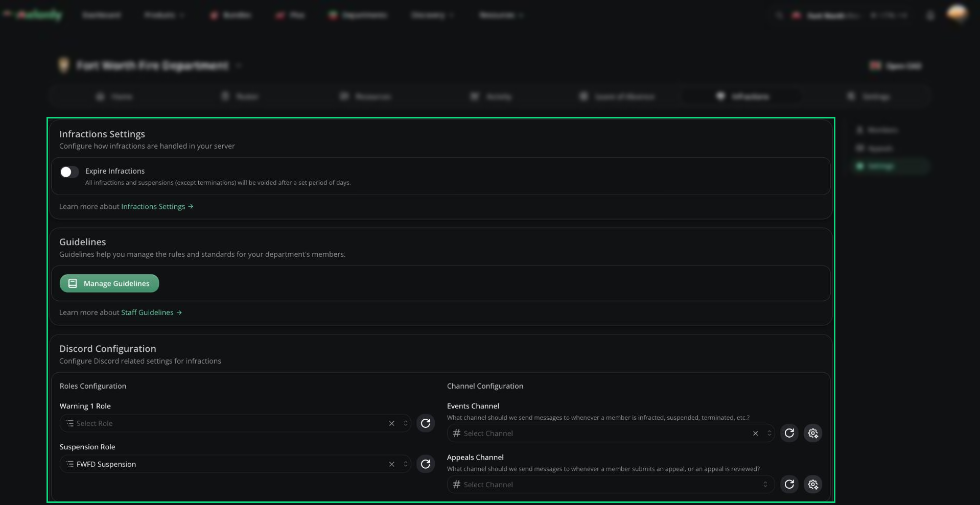Image resolution: width=980 pixels, height=505 pixels.
Task: Open the Events Channel select dropdown
Action: [611, 433]
